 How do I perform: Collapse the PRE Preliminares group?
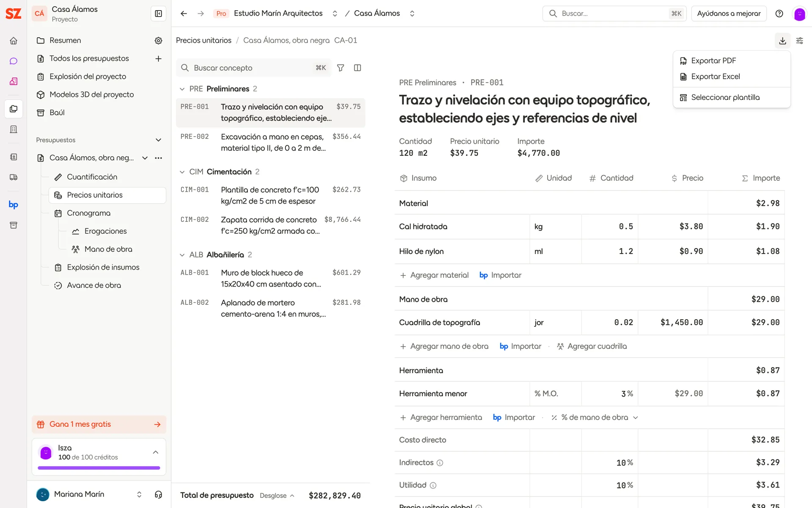click(182, 89)
